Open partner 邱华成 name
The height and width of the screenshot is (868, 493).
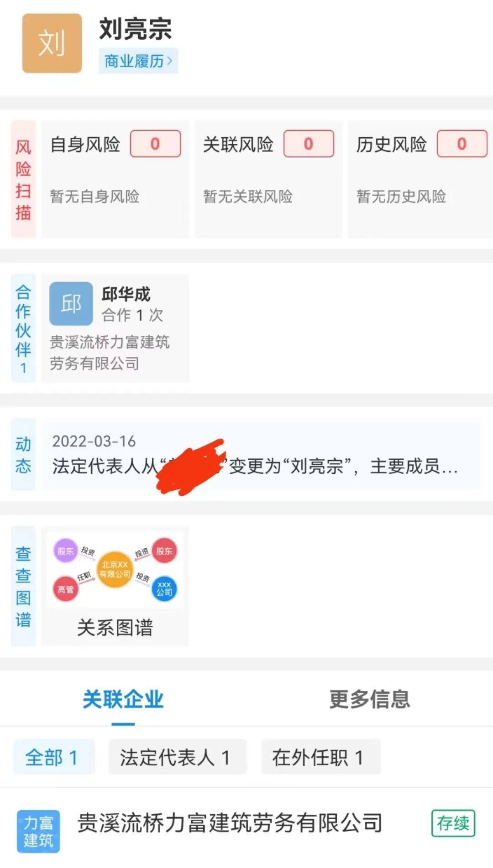click(x=126, y=294)
